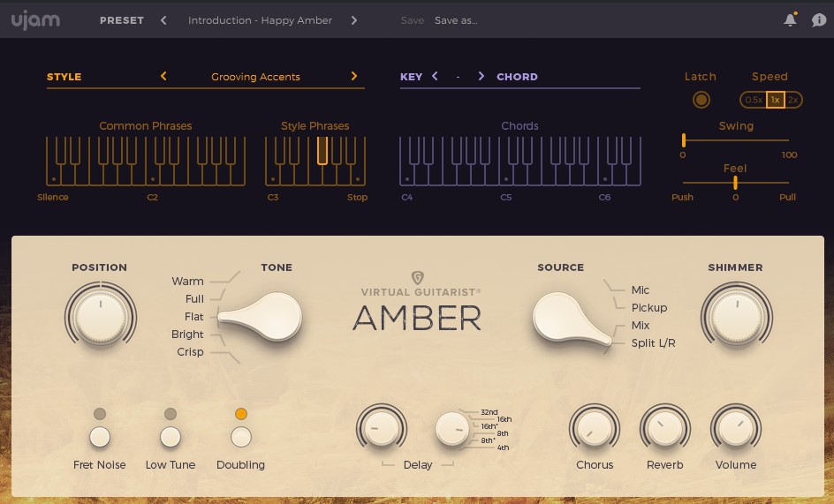Click the Chorus knob
Image resolution: width=834 pixels, height=504 pixels.
(x=595, y=430)
